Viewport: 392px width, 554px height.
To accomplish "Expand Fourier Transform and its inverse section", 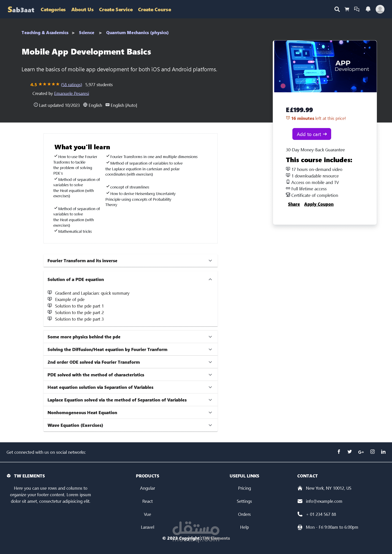I will [130, 261].
